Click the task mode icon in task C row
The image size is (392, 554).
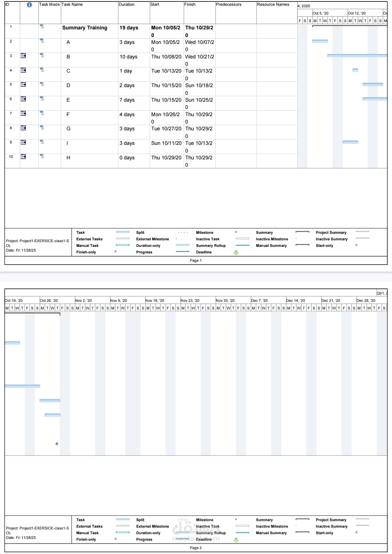42,70
